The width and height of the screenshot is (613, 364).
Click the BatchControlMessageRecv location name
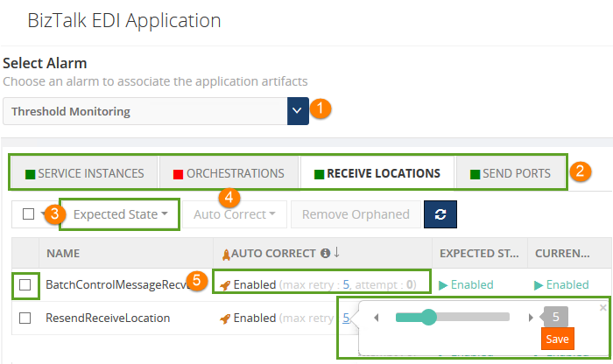click(117, 284)
